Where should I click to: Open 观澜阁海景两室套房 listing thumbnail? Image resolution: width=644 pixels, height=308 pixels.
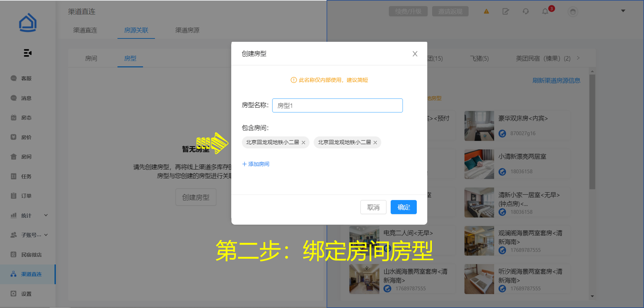(x=479, y=241)
